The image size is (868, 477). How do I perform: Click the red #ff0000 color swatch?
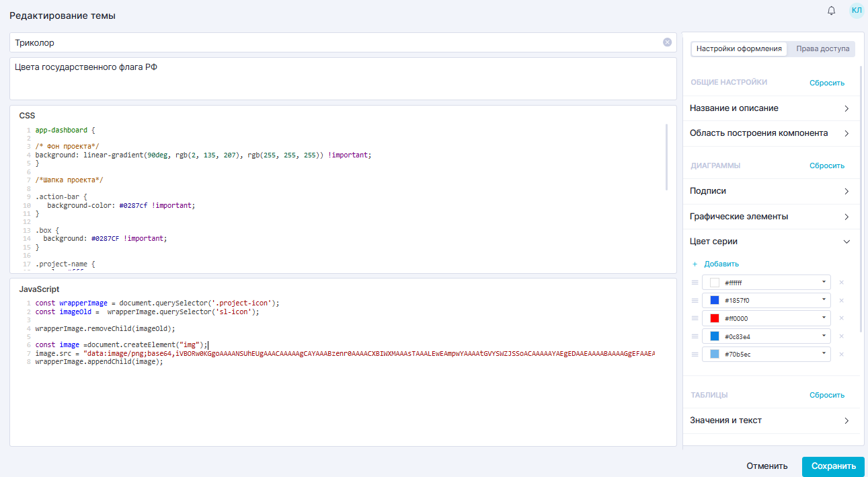pyautogui.click(x=715, y=318)
